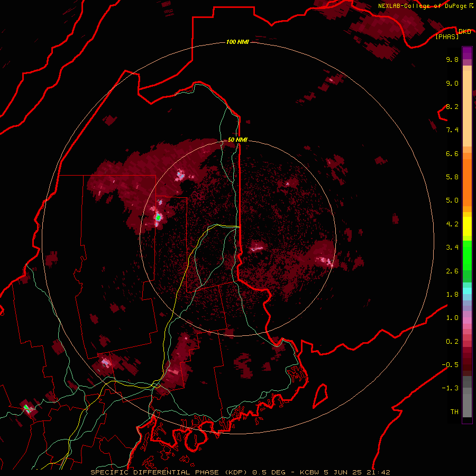Image resolution: width=476 pixels, height=476 pixels.
Task: Click the 3.4 legend number
Action: coord(452,248)
